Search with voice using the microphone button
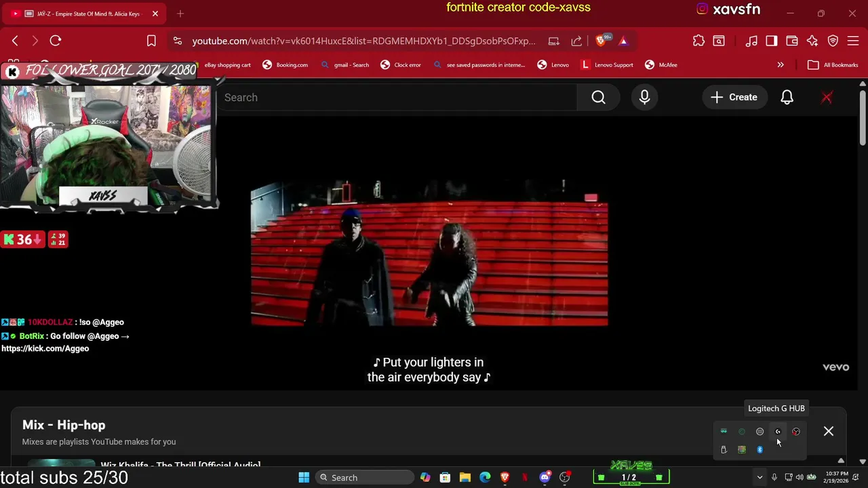The height and width of the screenshot is (488, 868). pyautogui.click(x=644, y=98)
